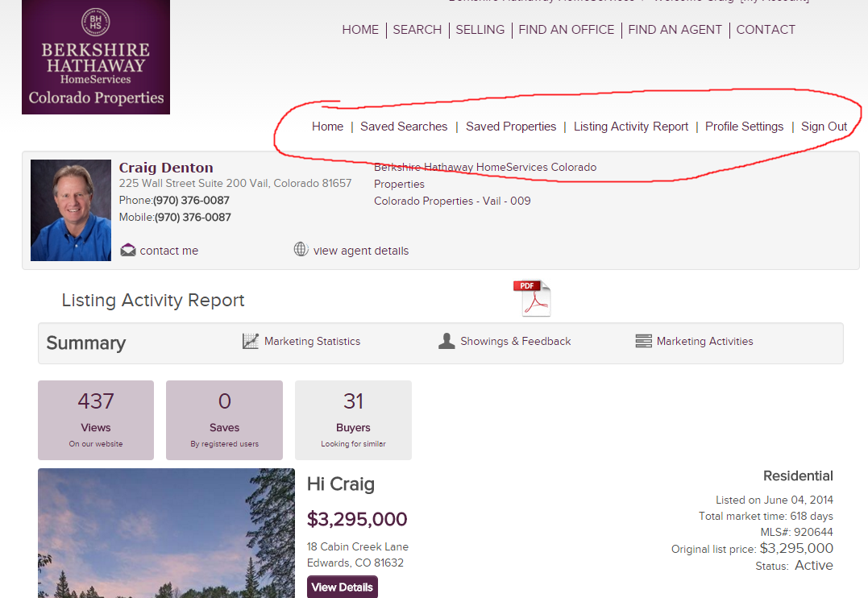The height and width of the screenshot is (598, 868).
Task: Click the property listing photo
Action: tap(166, 534)
